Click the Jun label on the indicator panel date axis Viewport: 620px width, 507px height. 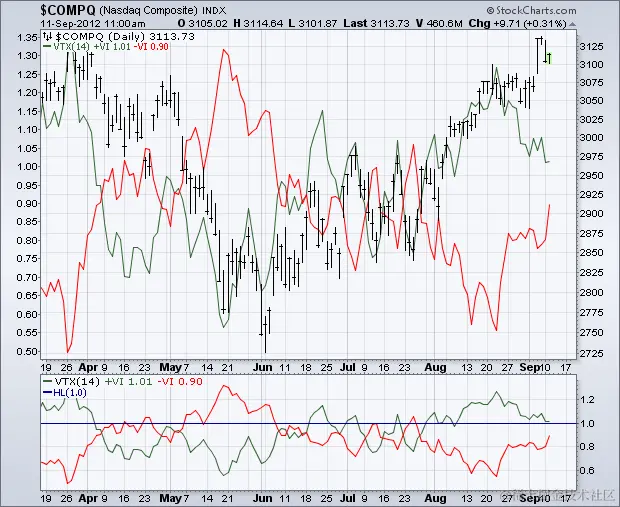tap(263, 498)
